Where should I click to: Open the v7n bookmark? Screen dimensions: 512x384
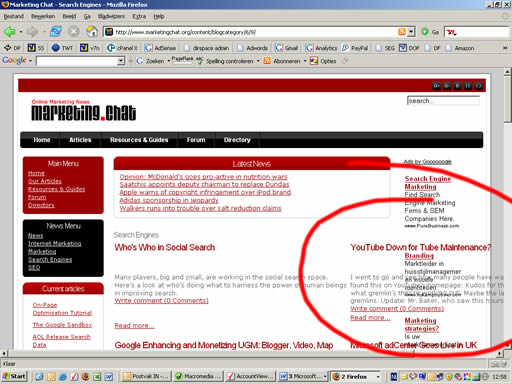click(x=90, y=48)
